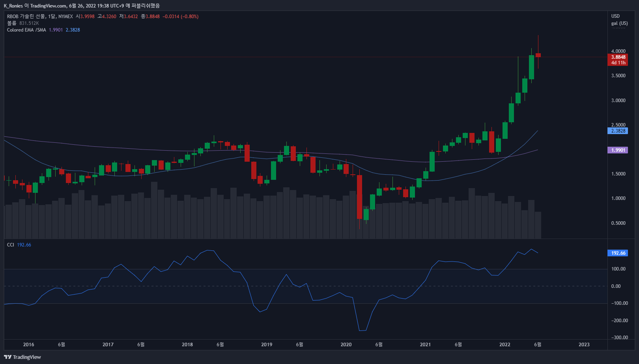Click the low price value 3.6432

(x=131, y=17)
